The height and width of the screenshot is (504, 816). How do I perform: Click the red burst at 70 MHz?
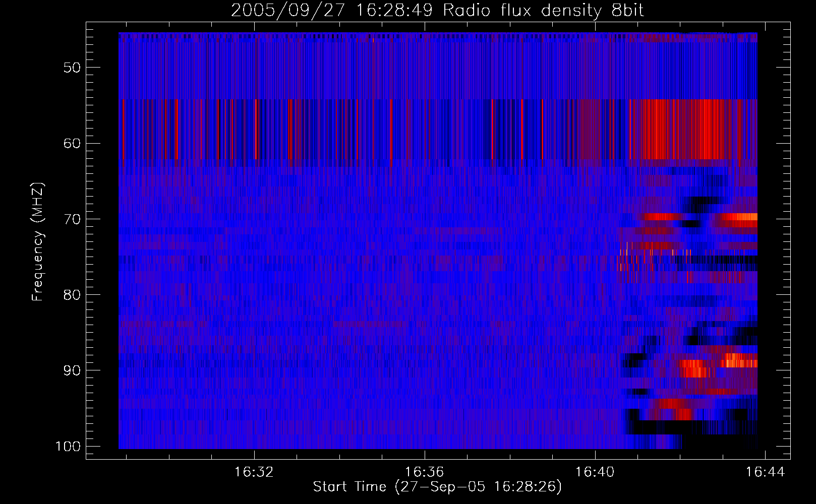(x=662, y=217)
